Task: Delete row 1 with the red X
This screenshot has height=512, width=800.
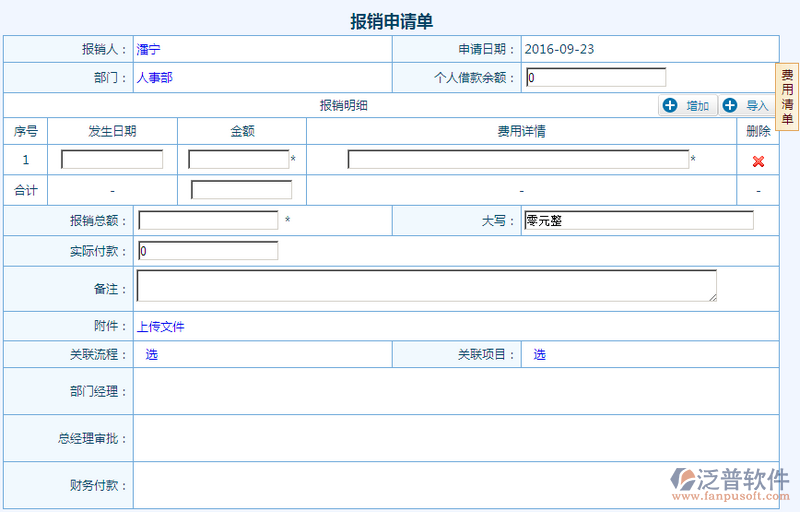Action: click(758, 161)
